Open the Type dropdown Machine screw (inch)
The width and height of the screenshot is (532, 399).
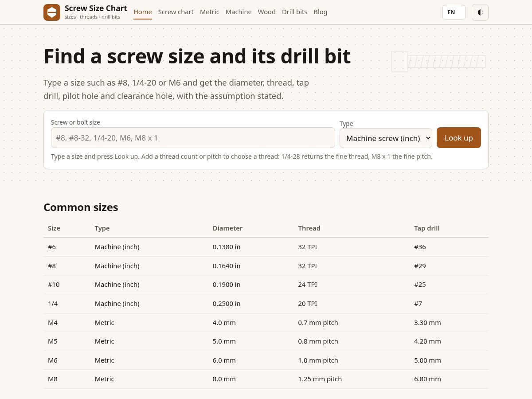(386, 138)
